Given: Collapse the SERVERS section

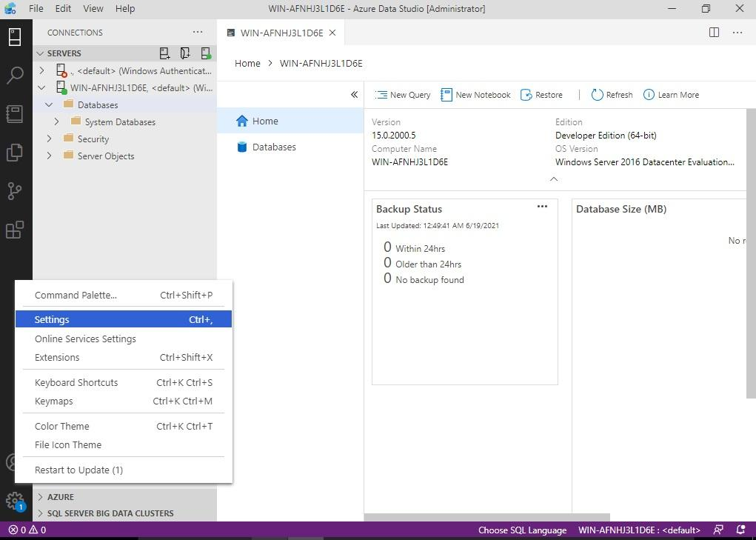Looking at the screenshot, I should tap(40, 53).
